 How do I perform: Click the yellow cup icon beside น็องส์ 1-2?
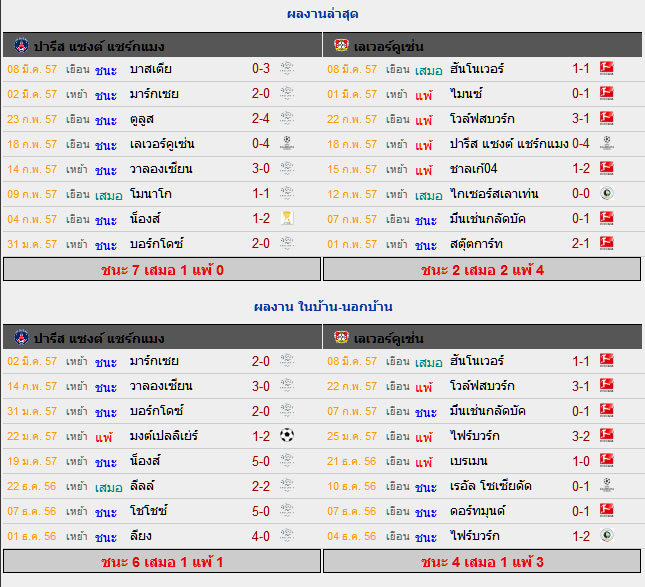click(x=287, y=218)
